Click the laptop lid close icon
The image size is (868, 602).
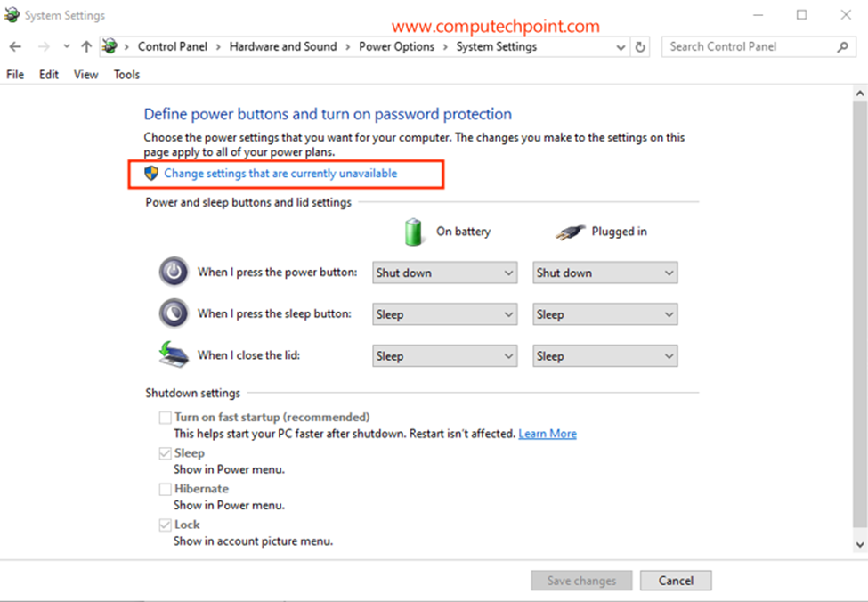coord(174,354)
